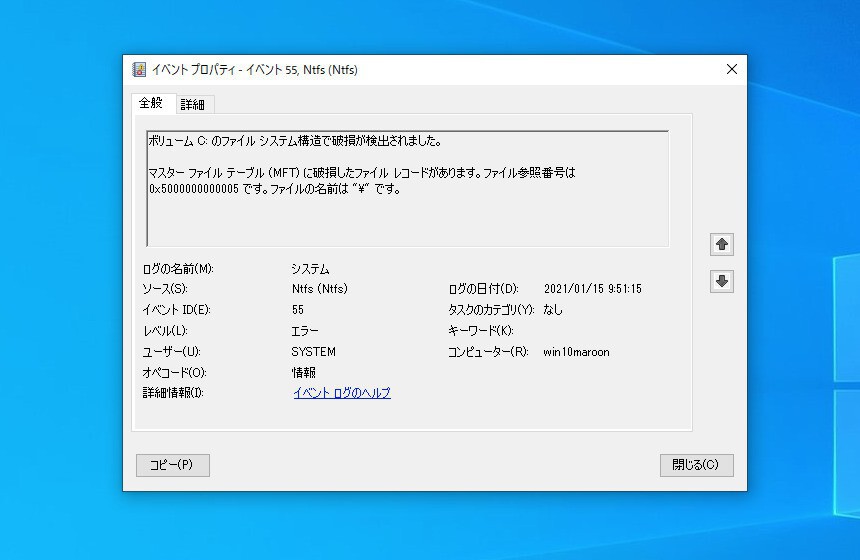Image resolution: width=860 pixels, height=560 pixels.
Task: Click the event ID value 55
Action: (298, 309)
